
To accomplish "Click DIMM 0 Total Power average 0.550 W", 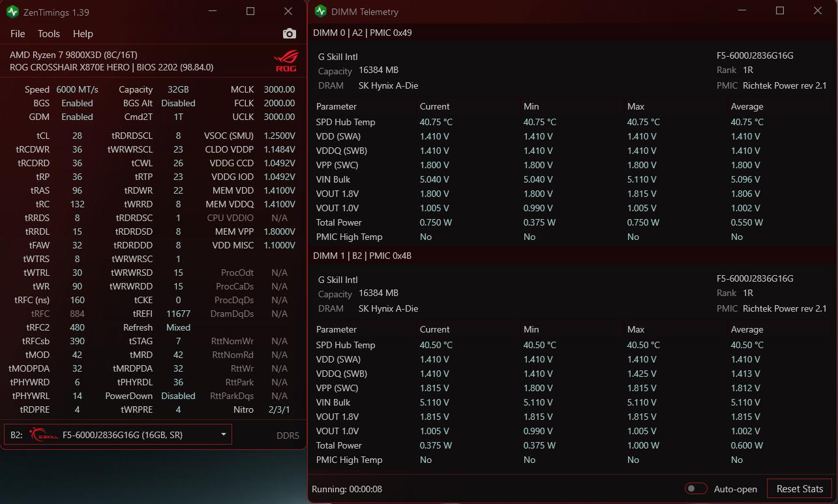I will coord(747,222).
